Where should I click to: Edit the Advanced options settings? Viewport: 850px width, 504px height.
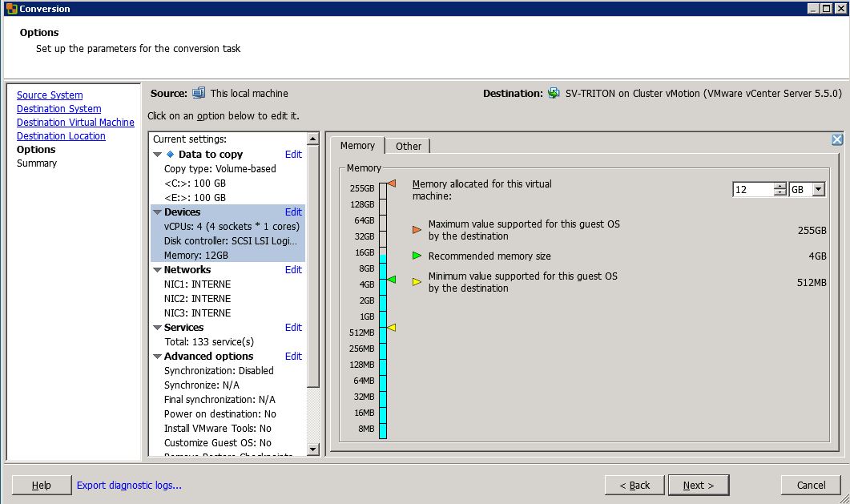pos(293,357)
